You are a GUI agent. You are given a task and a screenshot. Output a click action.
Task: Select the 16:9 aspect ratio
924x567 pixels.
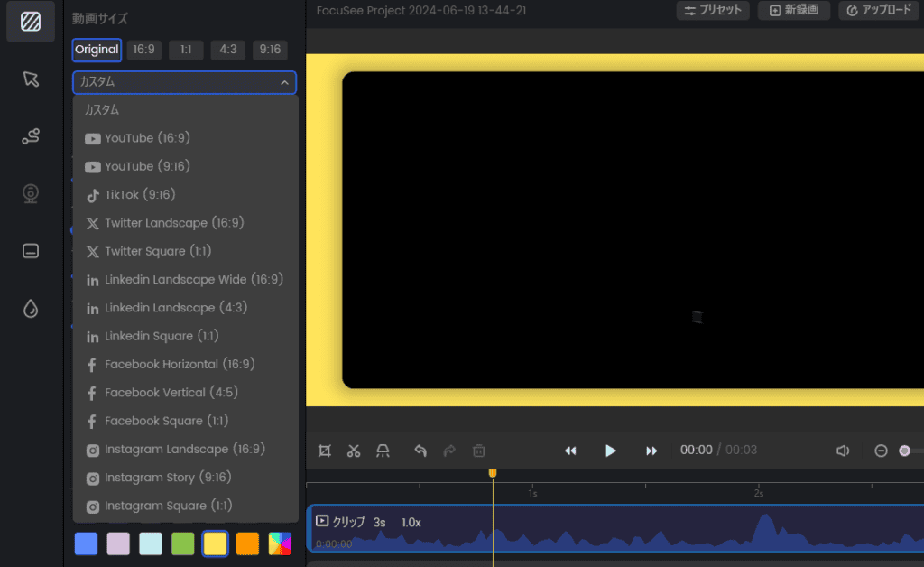tap(143, 50)
